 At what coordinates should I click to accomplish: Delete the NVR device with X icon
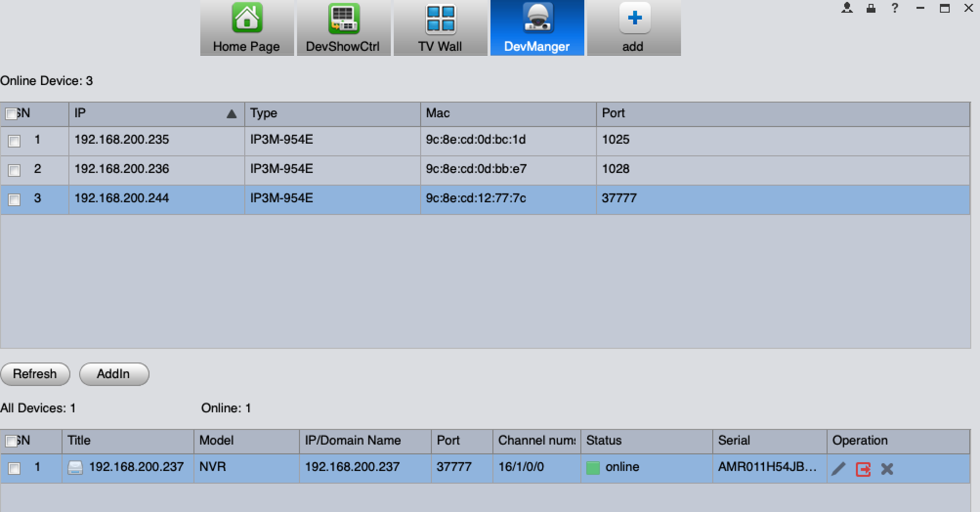887,469
